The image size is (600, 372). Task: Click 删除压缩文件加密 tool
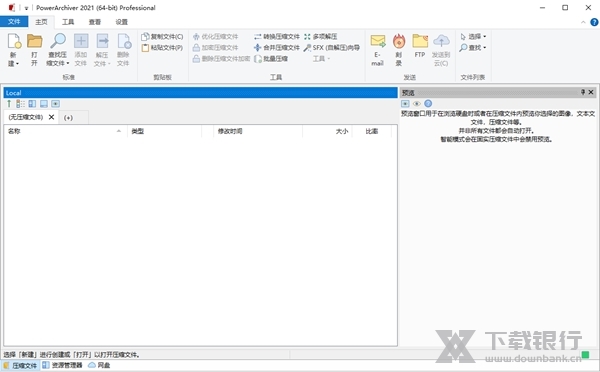coord(221,59)
